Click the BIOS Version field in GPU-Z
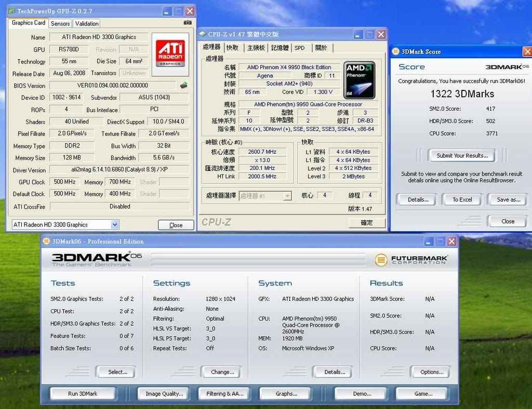This screenshot has width=532, height=409. (x=113, y=85)
